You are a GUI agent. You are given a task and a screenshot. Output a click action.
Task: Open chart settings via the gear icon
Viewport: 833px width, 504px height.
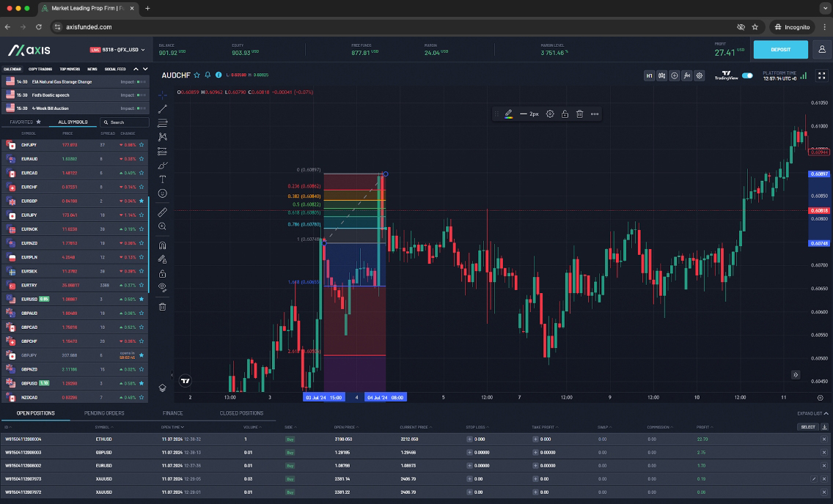700,75
